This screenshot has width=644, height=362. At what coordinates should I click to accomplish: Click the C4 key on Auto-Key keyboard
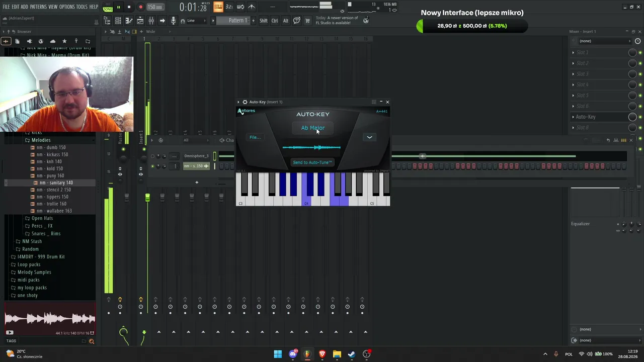(306, 200)
